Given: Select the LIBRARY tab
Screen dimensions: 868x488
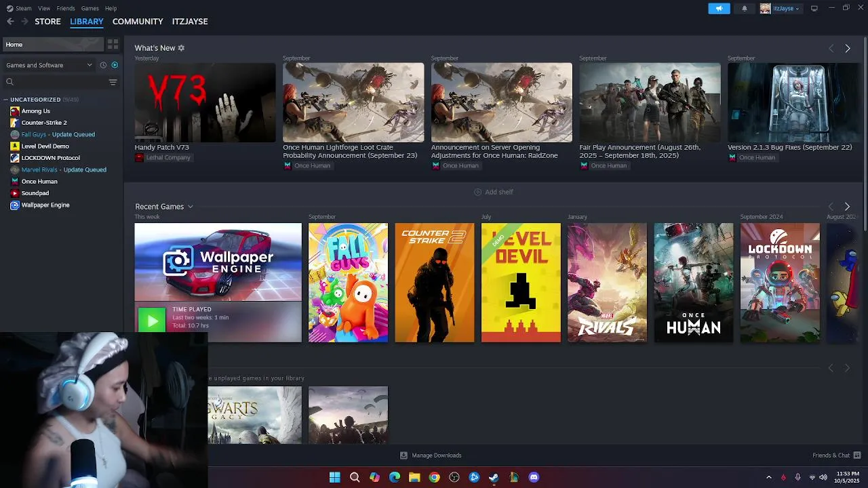Looking at the screenshot, I should (87, 22).
